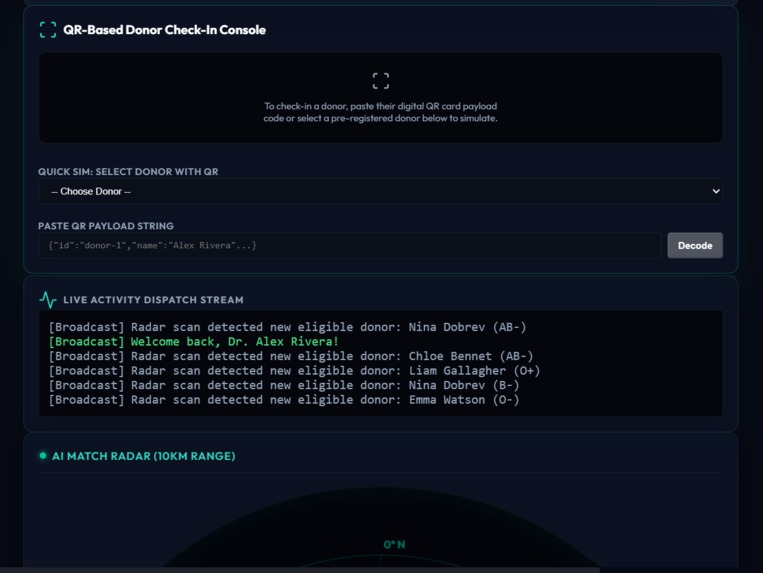Click the QR scan icon beside console title

click(48, 30)
